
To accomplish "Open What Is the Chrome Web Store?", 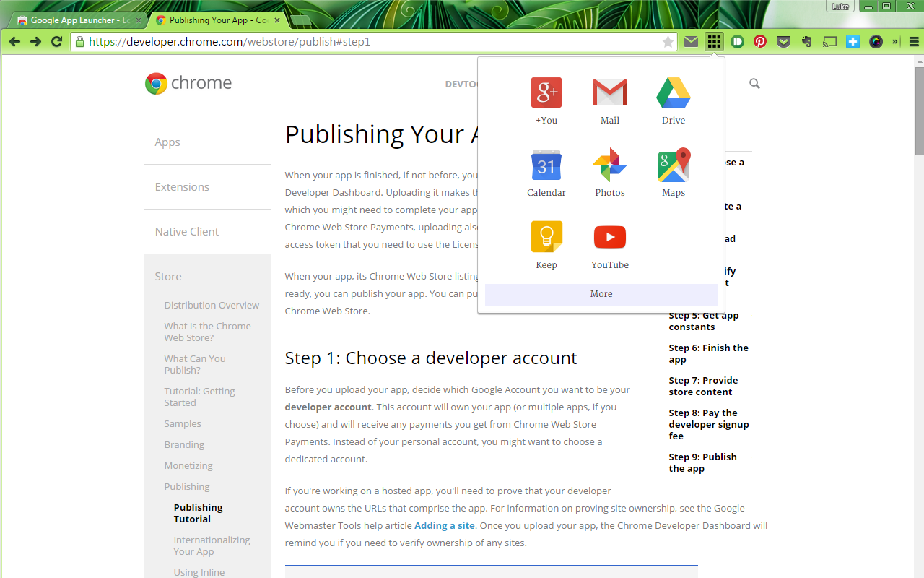I will [207, 332].
